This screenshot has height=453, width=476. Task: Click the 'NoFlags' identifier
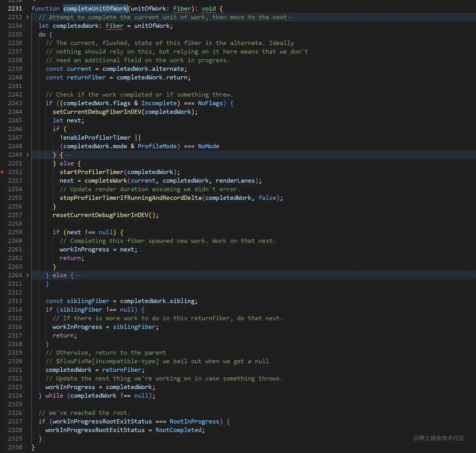click(210, 103)
